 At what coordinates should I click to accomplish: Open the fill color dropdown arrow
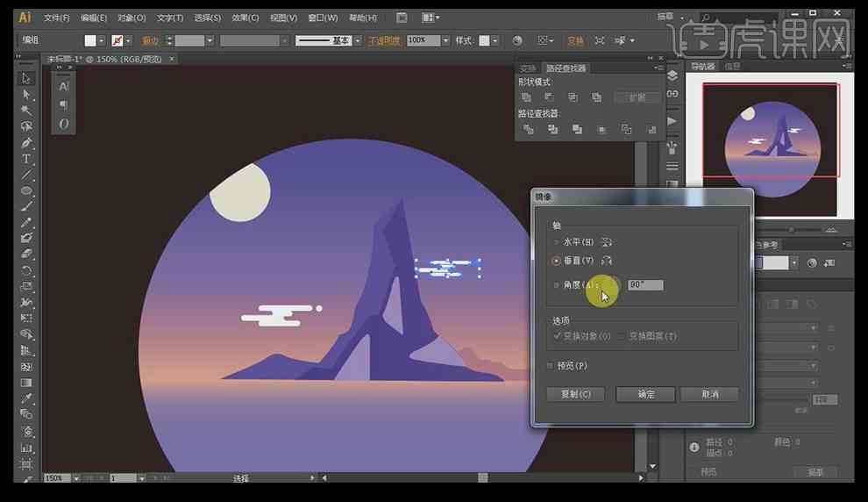(102, 40)
